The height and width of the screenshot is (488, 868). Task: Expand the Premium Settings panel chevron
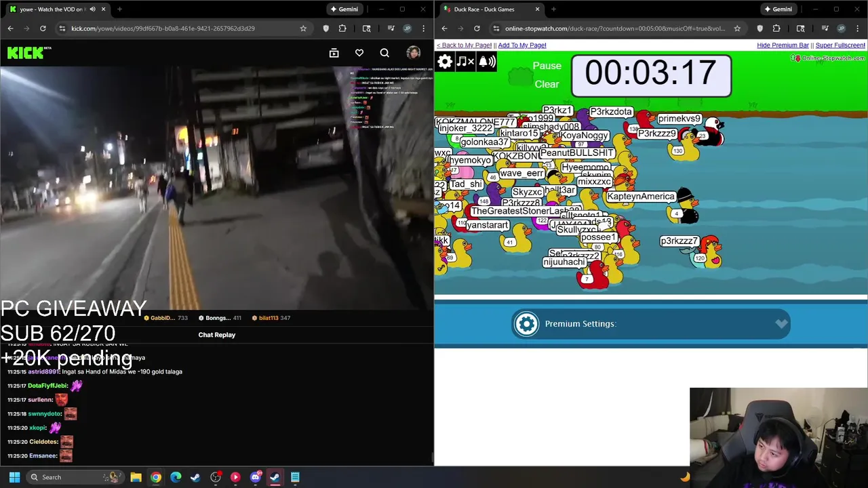(x=781, y=324)
